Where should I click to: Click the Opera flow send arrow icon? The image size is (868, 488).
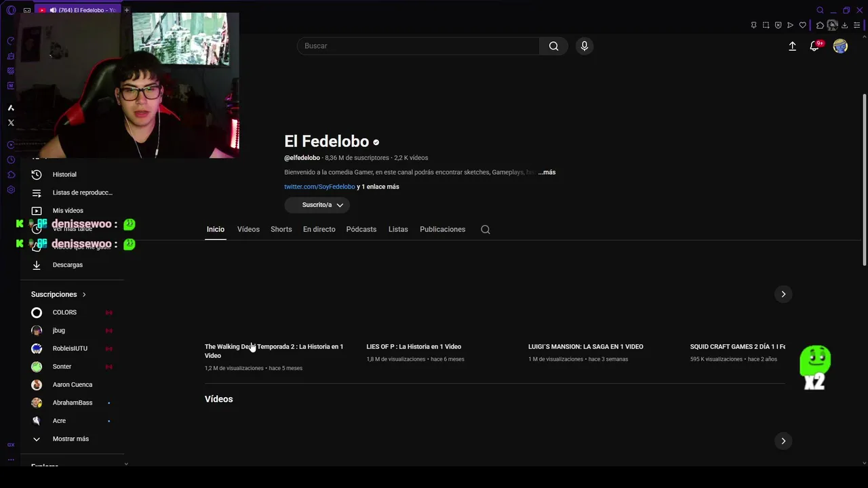(x=790, y=25)
